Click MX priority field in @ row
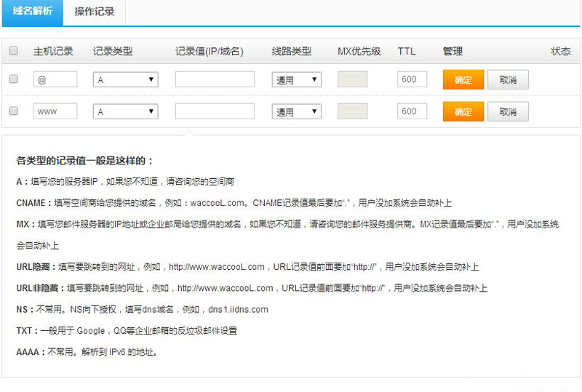 353,79
